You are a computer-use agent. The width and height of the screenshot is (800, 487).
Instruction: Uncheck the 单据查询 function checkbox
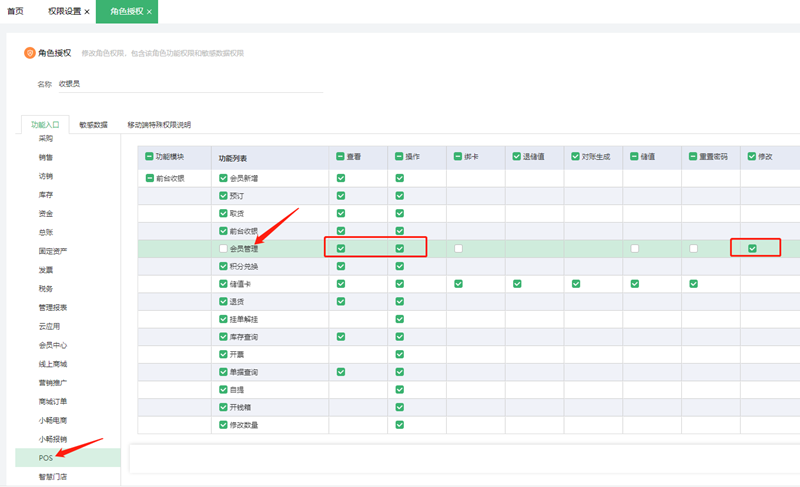pos(223,372)
